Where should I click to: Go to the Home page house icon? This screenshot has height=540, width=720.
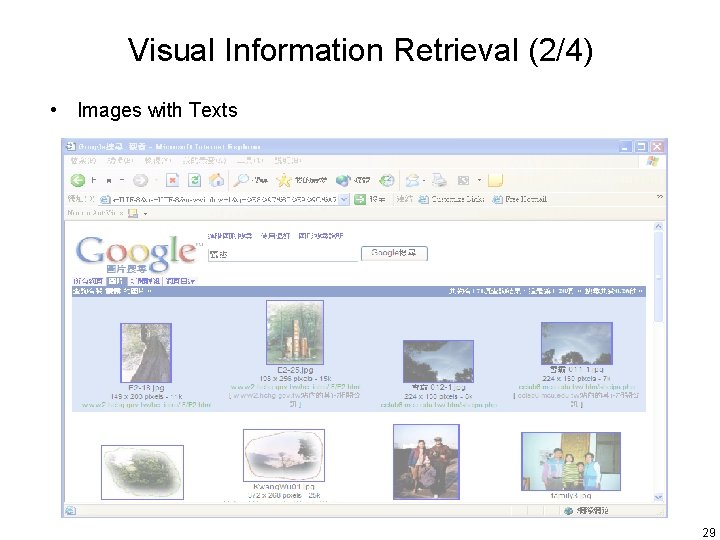[216, 180]
